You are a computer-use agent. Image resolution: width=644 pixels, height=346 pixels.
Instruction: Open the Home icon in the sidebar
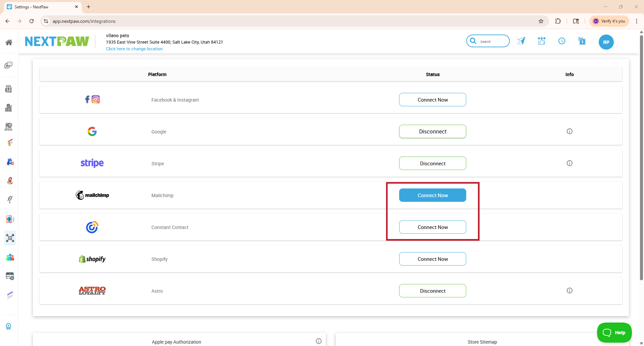[x=9, y=42]
